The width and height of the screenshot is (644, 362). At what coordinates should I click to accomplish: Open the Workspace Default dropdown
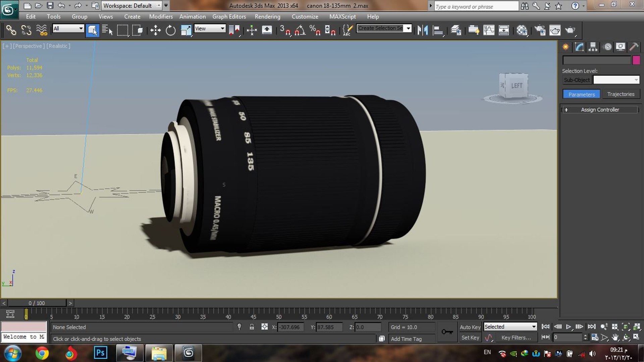pos(132,6)
